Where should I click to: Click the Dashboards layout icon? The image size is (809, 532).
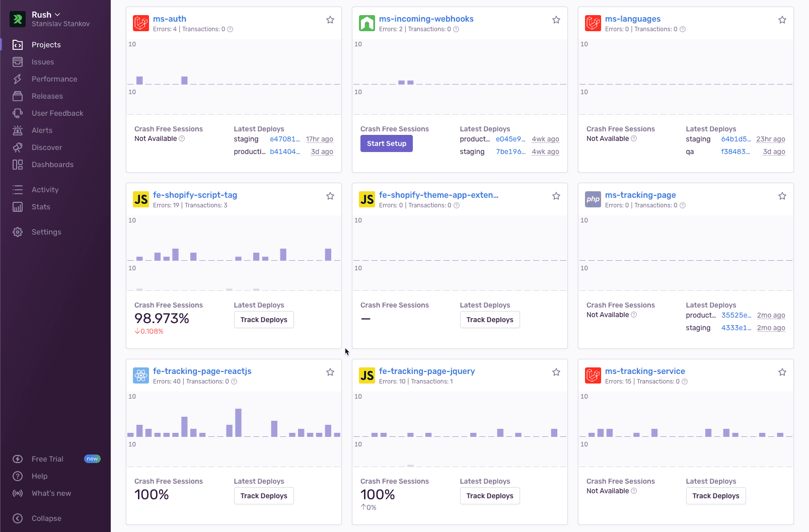(18, 165)
